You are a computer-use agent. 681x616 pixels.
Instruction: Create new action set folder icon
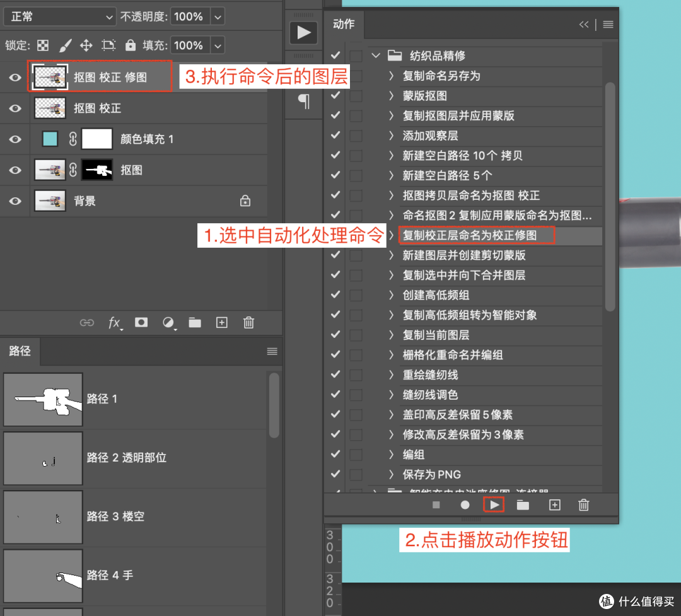tap(523, 505)
